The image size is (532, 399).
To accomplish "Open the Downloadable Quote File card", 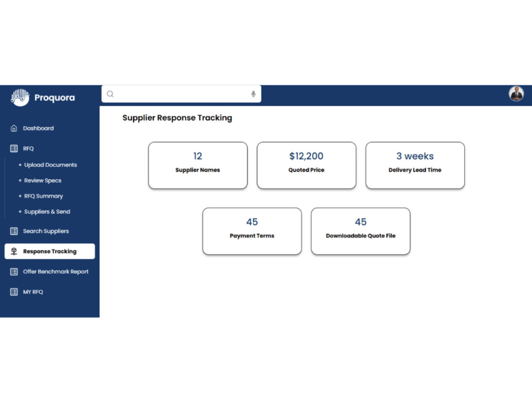I will click(361, 231).
